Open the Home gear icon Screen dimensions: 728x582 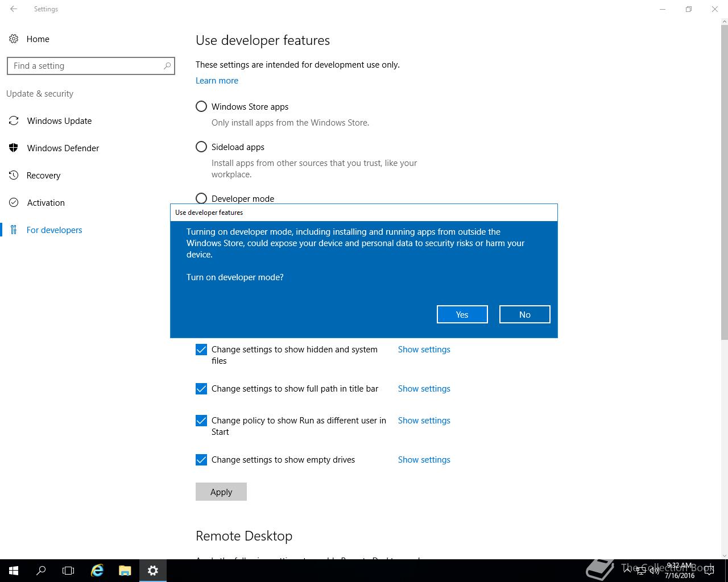[x=14, y=39]
